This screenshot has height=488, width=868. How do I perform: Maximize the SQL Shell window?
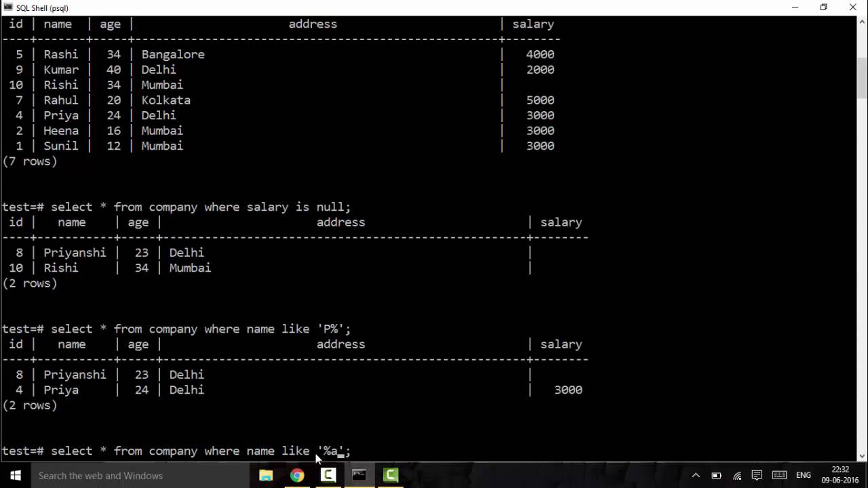coord(824,7)
